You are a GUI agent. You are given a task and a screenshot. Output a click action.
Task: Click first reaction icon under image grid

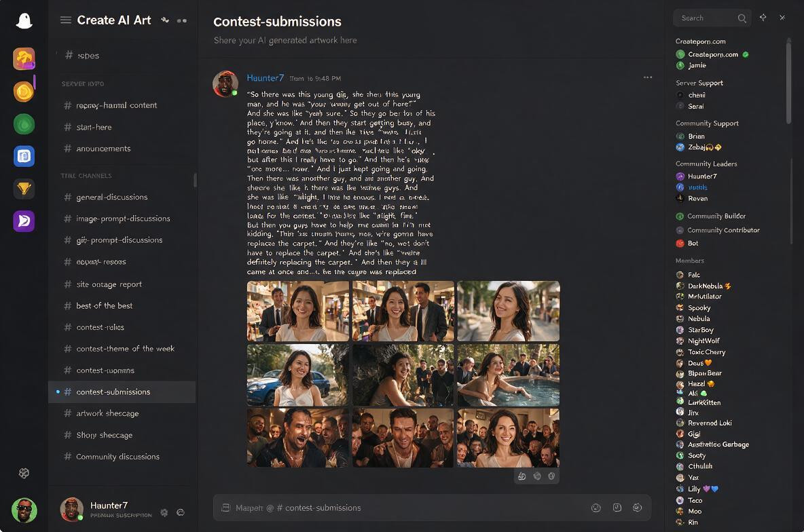(x=522, y=476)
